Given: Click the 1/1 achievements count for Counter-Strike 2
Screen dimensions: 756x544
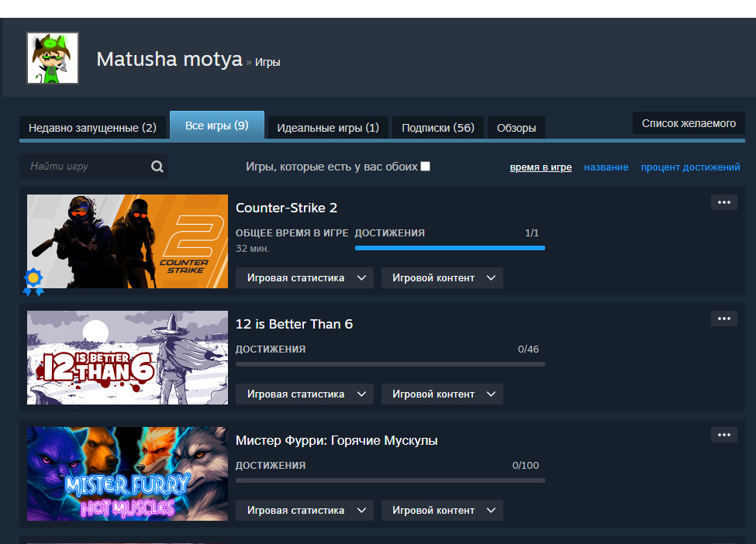Looking at the screenshot, I should point(532,233).
